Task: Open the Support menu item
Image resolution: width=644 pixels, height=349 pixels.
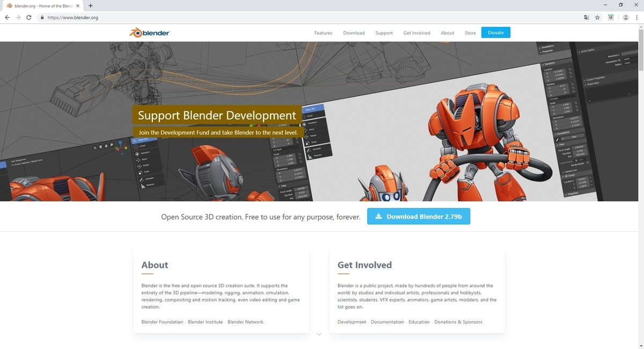Action: click(x=384, y=33)
